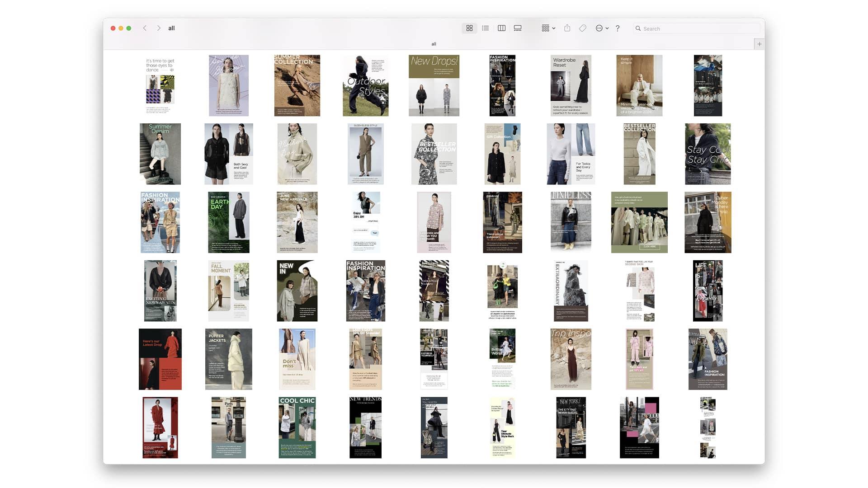This screenshot has height=488, width=868.
Task: Select the 'Keep it simple' thumbnail
Action: 639,85
